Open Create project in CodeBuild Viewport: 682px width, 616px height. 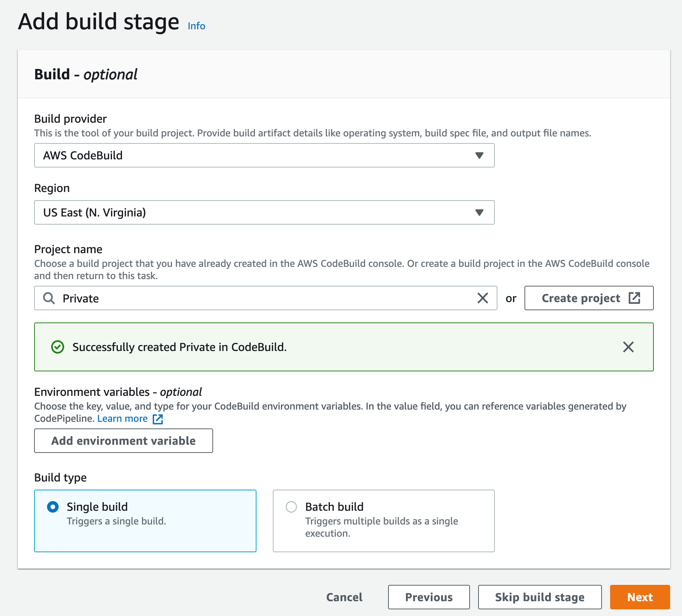(x=581, y=298)
